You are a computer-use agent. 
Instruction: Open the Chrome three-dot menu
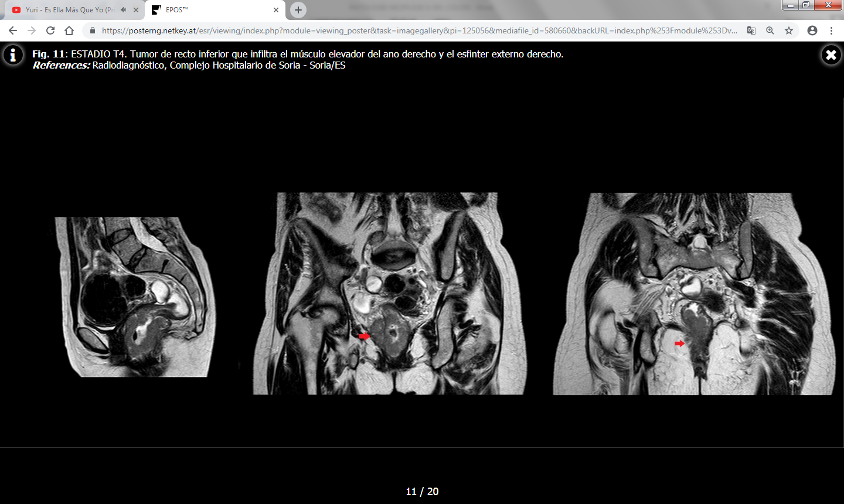tap(831, 30)
